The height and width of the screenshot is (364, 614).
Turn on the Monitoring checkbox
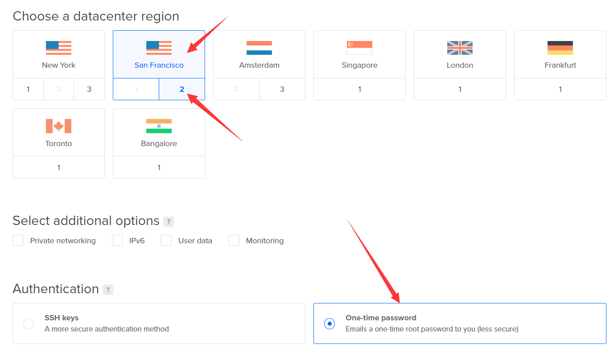234,241
